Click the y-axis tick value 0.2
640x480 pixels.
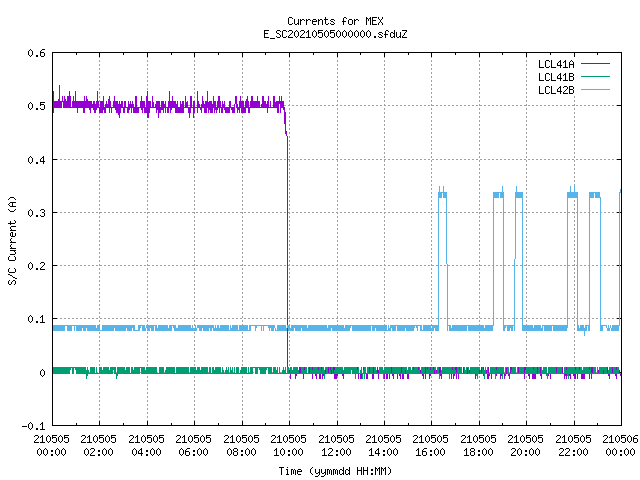pos(36,266)
